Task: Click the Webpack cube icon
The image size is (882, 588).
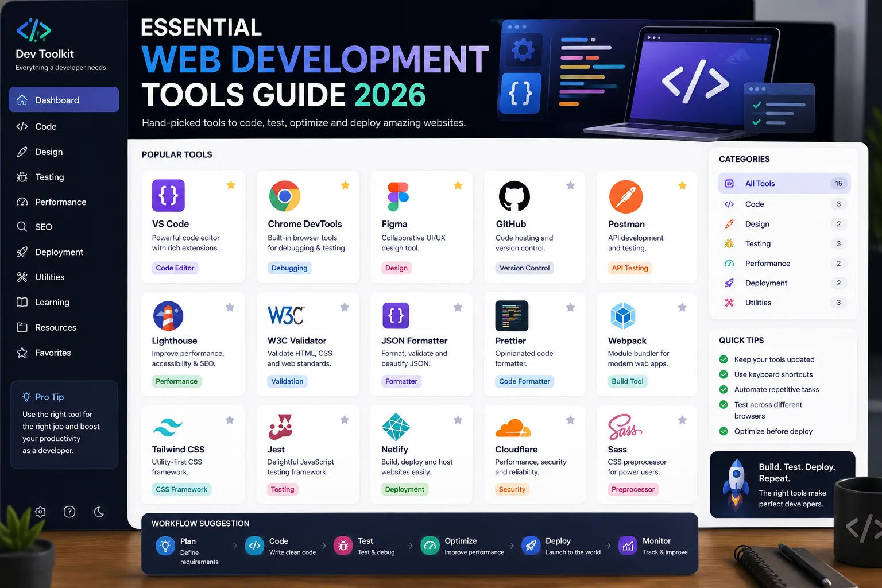Action: 623,316
